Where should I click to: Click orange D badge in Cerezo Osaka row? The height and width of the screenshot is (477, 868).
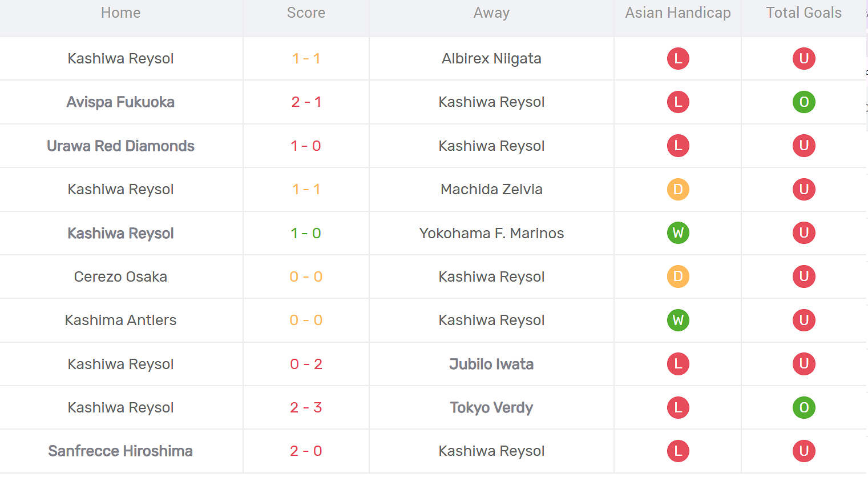(x=678, y=276)
